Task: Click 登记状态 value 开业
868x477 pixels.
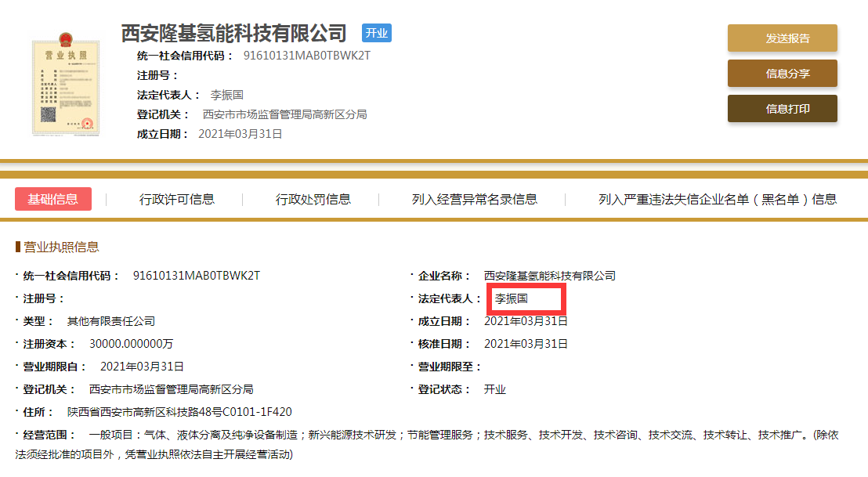Action: click(495, 389)
